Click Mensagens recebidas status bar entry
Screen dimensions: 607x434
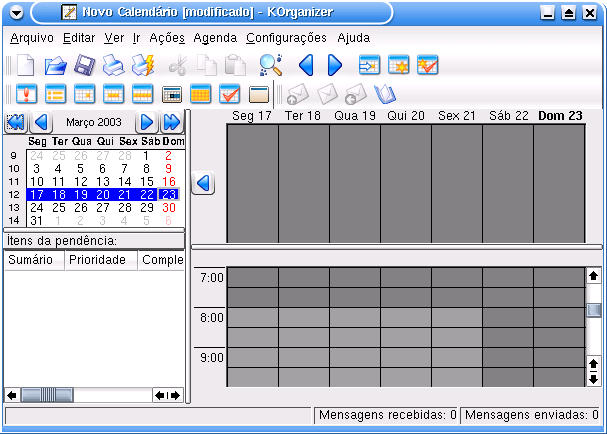coord(388,415)
